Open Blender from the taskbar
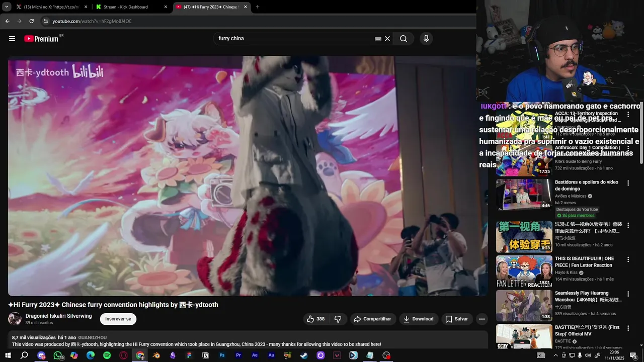The image size is (644, 362). (156, 355)
